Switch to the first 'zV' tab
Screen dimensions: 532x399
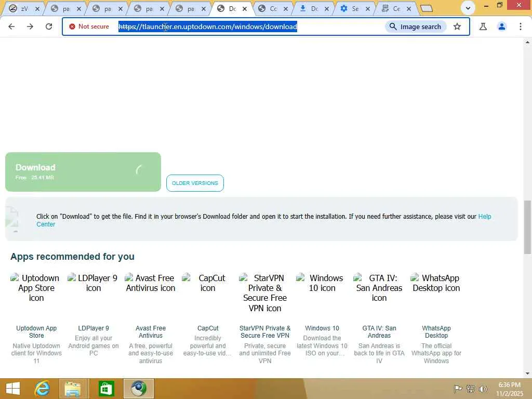tap(22, 8)
